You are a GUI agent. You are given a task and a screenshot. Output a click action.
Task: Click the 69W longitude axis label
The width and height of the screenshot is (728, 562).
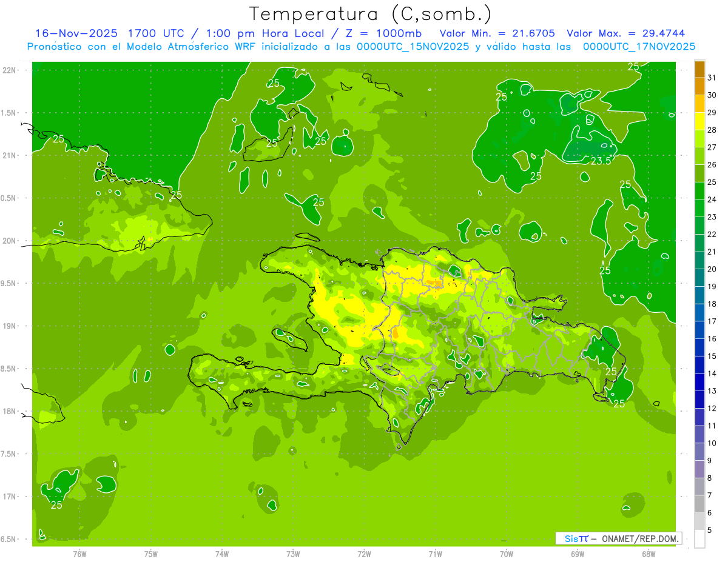point(578,554)
